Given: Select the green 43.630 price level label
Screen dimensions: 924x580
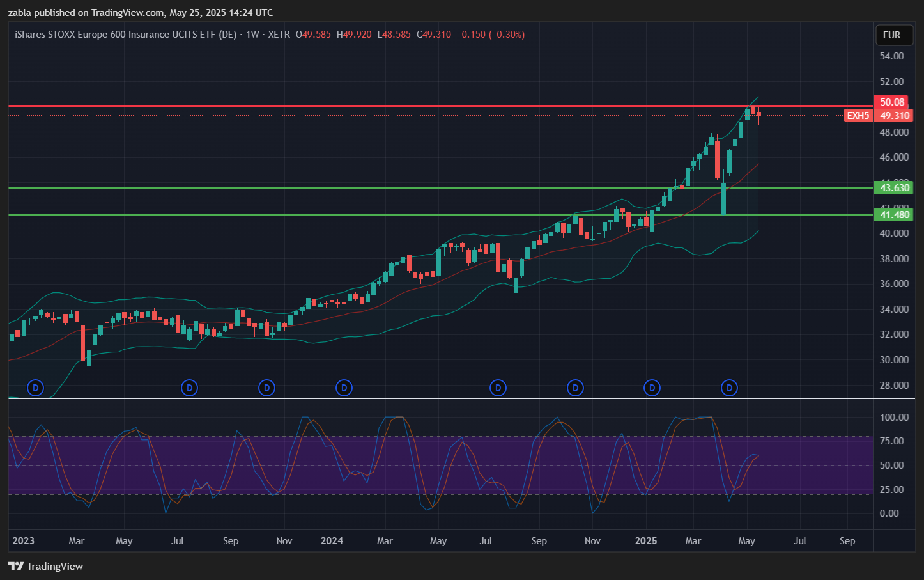Looking at the screenshot, I should (894, 188).
